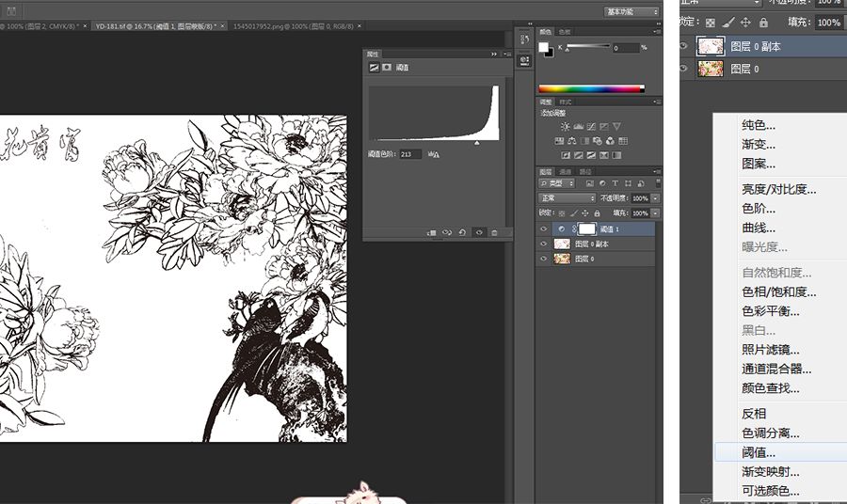Toggle lock transparent pixels in enlarged panel

coord(711,23)
